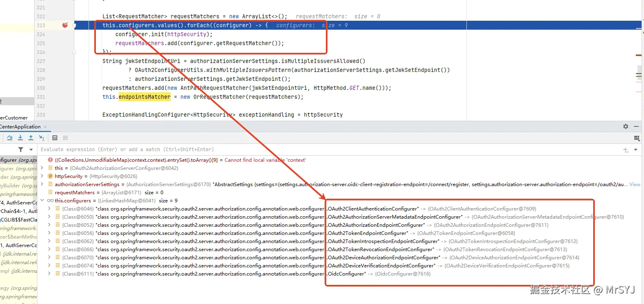Click the View link for authorizationServerSettings value

click(635, 185)
